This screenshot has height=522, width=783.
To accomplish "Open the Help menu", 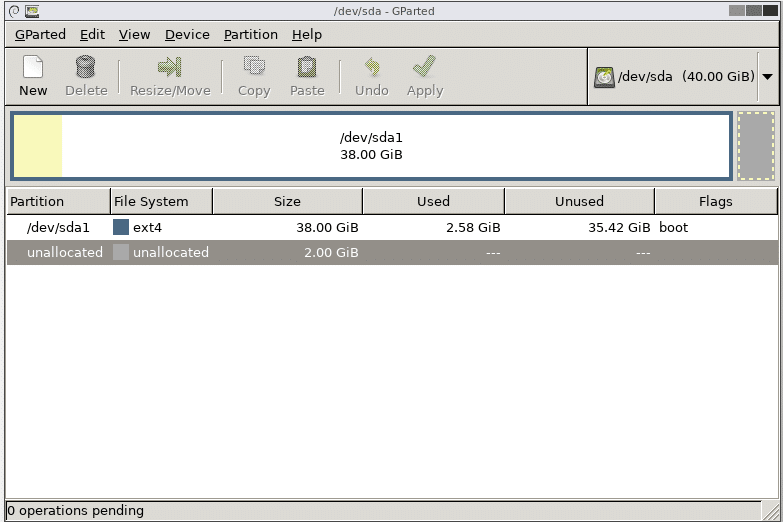I will pyautogui.click(x=307, y=34).
